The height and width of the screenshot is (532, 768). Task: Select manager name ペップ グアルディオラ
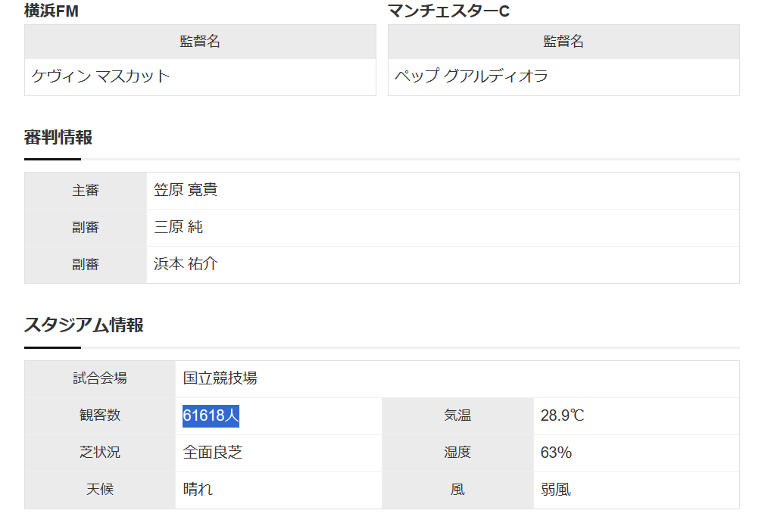pyautogui.click(x=471, y=76)
